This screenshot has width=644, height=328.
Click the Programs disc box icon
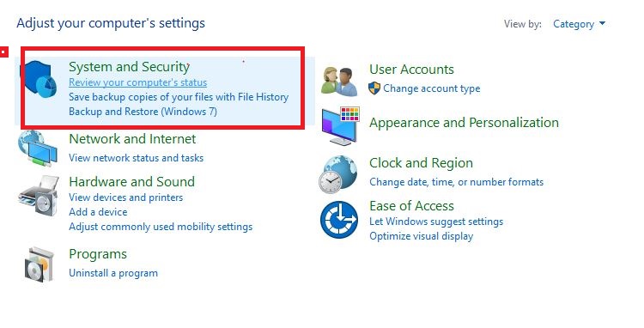click(39, 264)
